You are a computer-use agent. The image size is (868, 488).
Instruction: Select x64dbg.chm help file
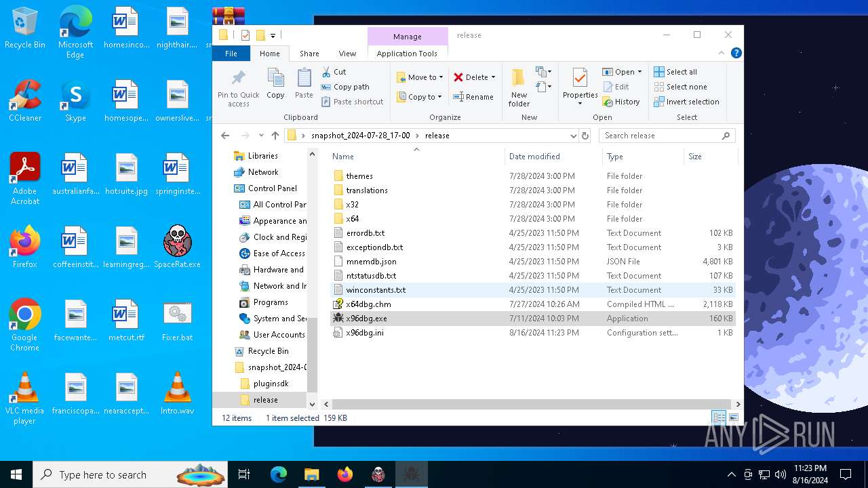pos(532,304)
